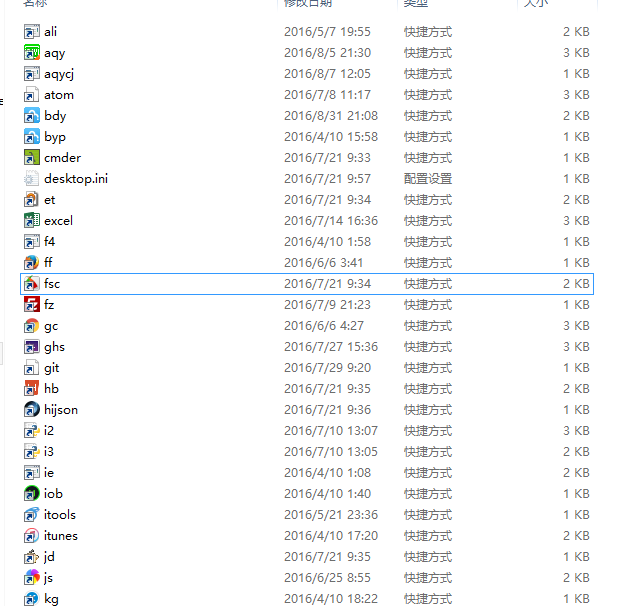
Task: Select the hb shortcut icon
Action: point(32,389)
